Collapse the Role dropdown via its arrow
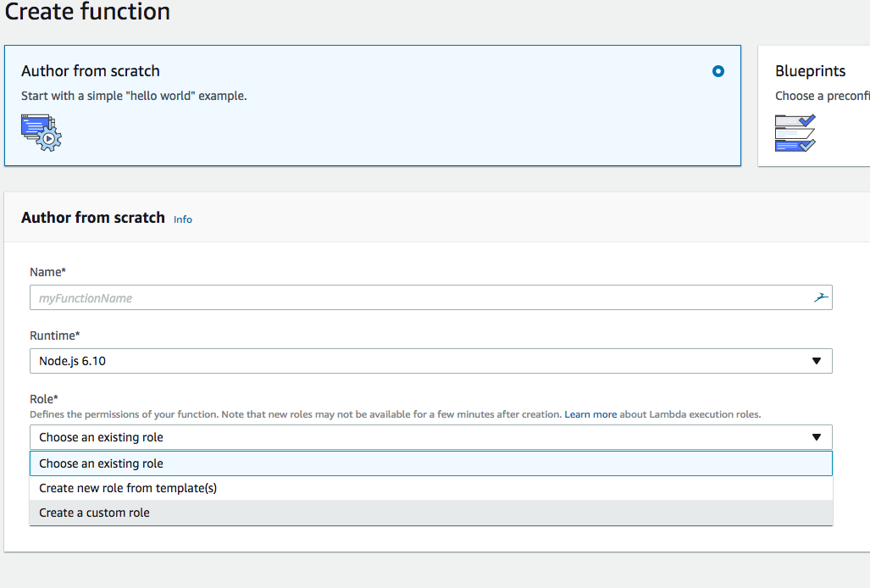The image size is (870, 588). (x=817, y=437)
